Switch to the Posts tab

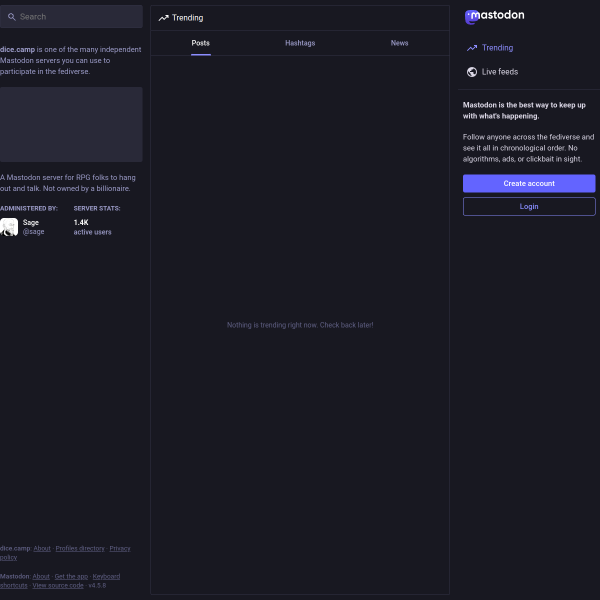201,43
